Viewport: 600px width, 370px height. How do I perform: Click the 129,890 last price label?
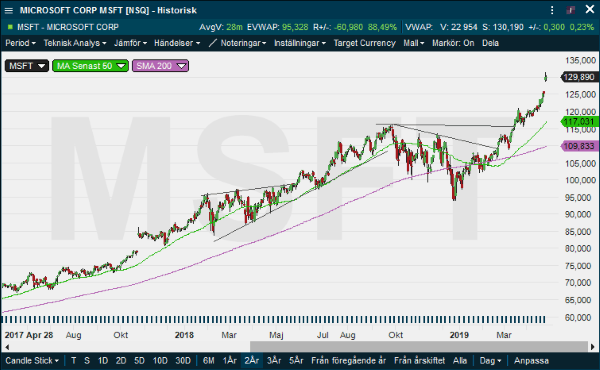tap(579, 77)
